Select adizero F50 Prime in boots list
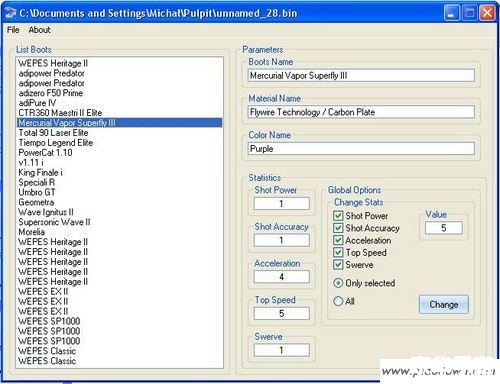 pyautogui.click(x=119, y=93)
